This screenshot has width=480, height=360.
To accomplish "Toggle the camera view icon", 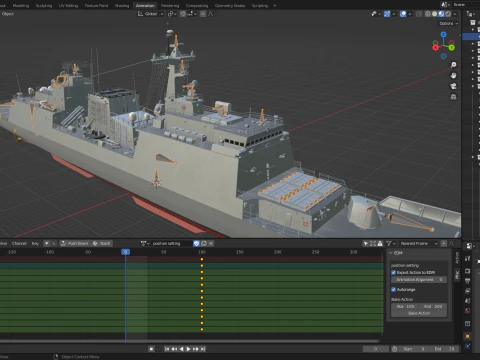I will (453, 86).
